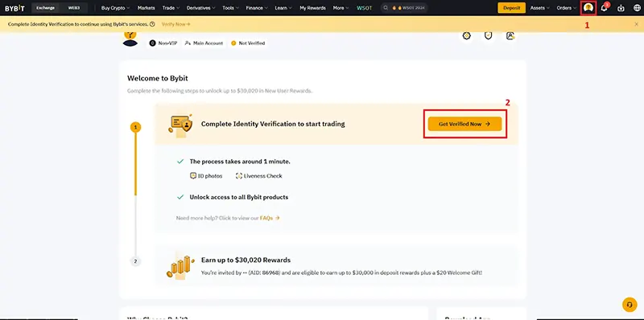The height and width of the screenshot is (320, 644).
Task: Click the customer support headset icon
Action: click(x=630, y=305)
